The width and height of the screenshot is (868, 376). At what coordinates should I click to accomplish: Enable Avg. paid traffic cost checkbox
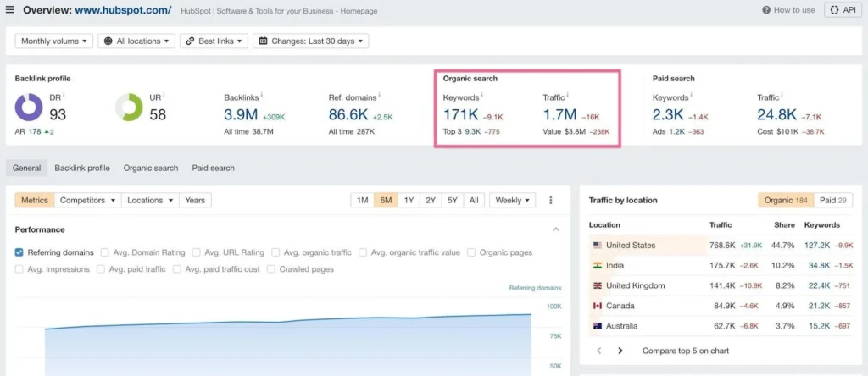[x=176, y=269]
